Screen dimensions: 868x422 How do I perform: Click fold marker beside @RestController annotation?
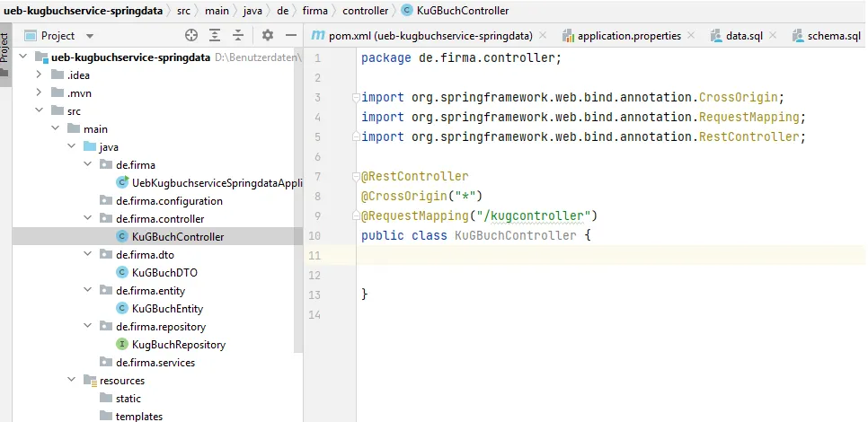pyautogui.click(x=356, y=177)
